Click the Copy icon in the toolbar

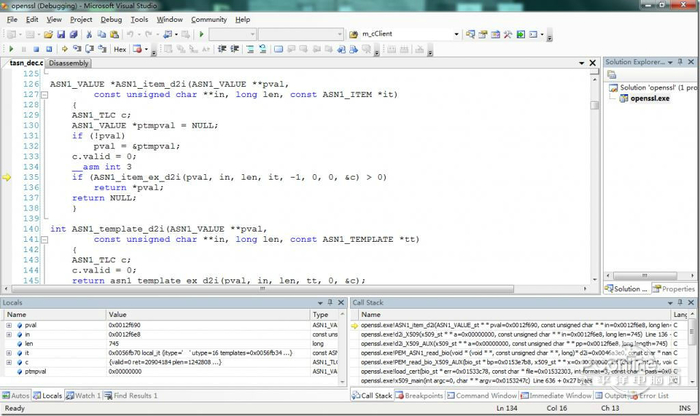click(101, 34)
